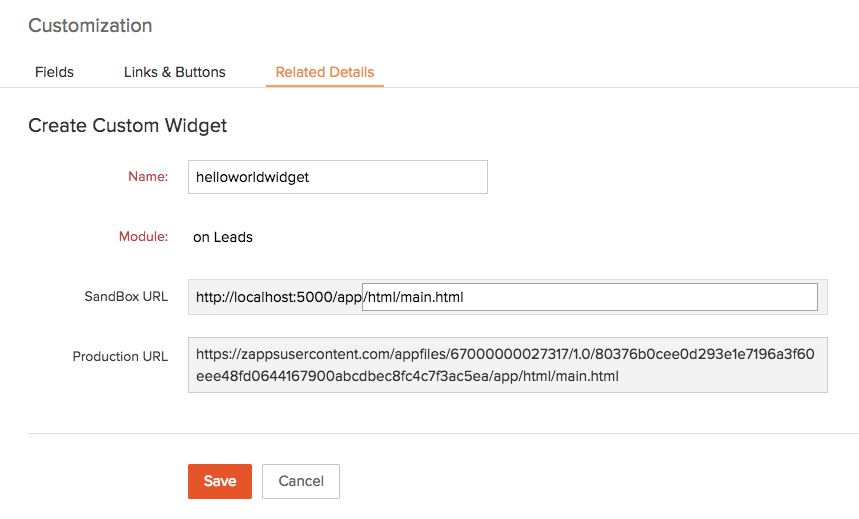This screenshot has width=859, height=519.
Task: Click the red Module label
Action: click(x=144, y=237)
